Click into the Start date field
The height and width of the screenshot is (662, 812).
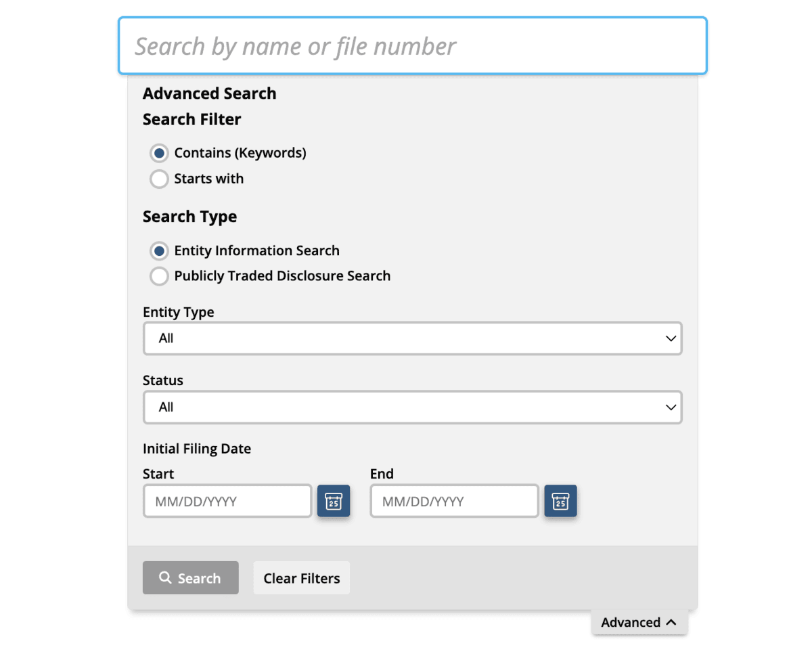(227, 502)
